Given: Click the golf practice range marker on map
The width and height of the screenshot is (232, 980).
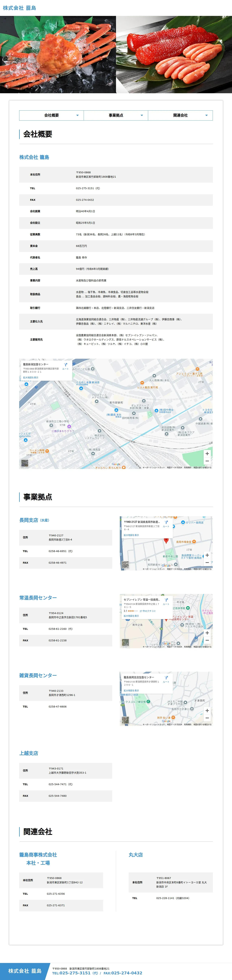Looking at the screenshot, I should click(148, 702).
